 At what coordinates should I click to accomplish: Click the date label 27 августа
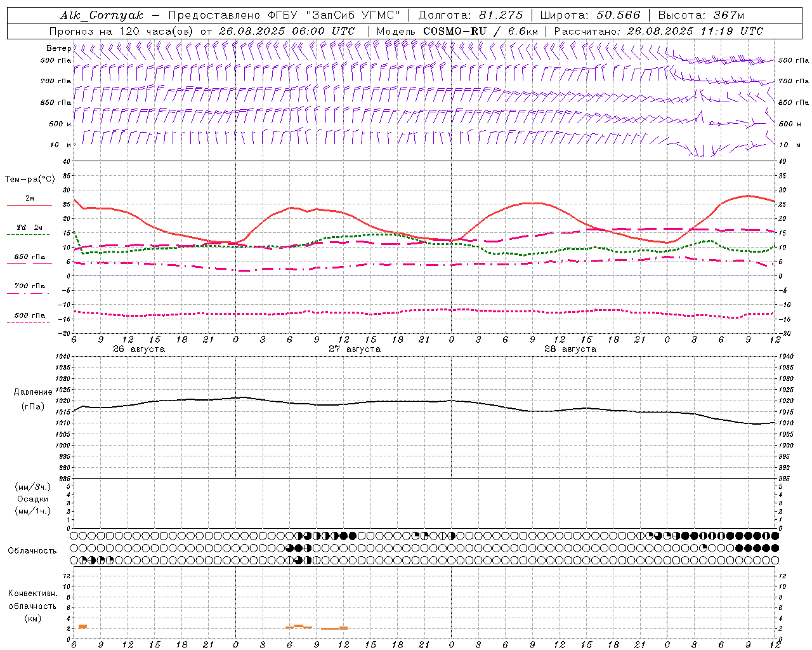point(355,349)
